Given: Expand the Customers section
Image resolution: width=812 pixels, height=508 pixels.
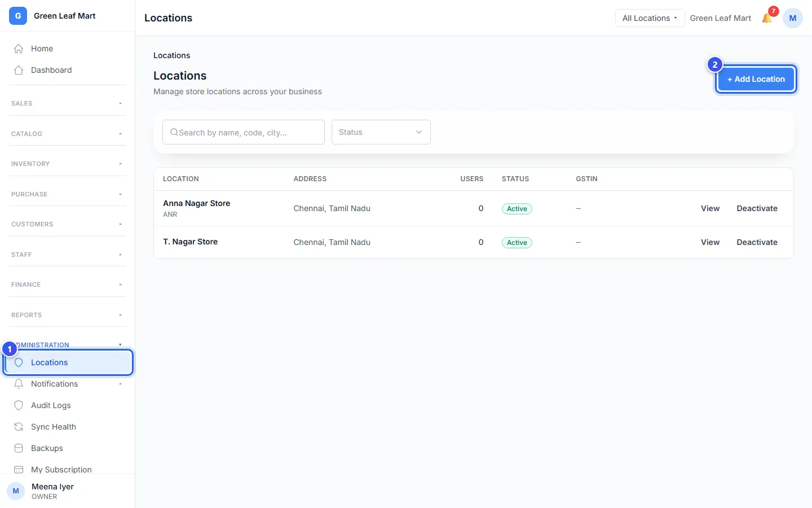Looking at the screenshot, I should (x=68, y=224).
